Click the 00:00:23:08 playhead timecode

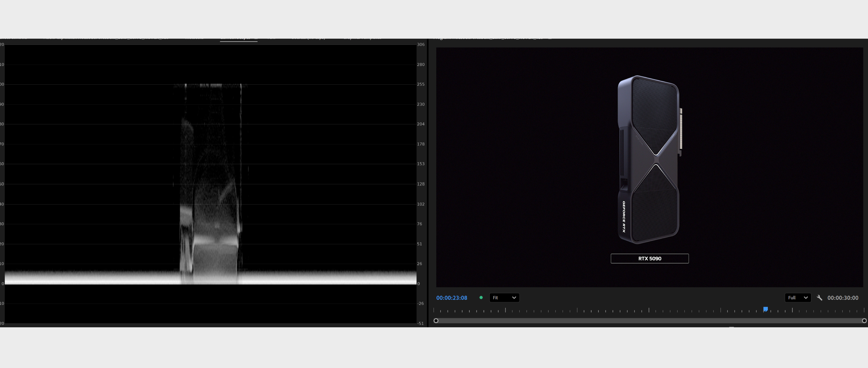(452, 298)
